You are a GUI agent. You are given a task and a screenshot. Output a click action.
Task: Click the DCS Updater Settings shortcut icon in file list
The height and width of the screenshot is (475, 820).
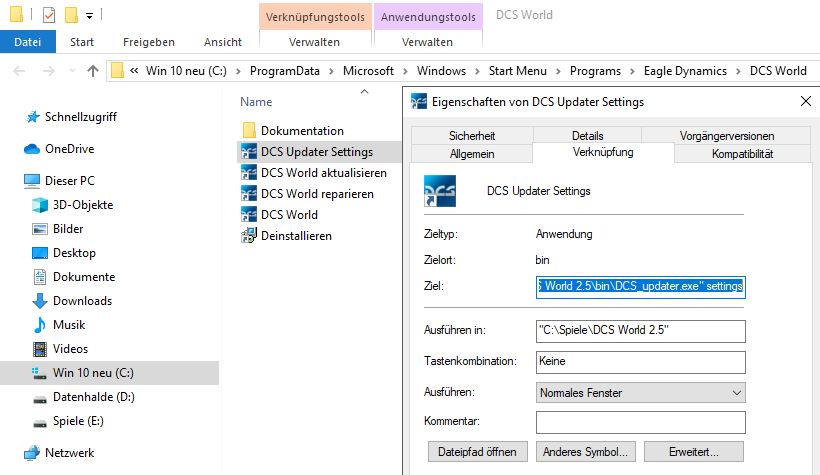click(249, 152)
